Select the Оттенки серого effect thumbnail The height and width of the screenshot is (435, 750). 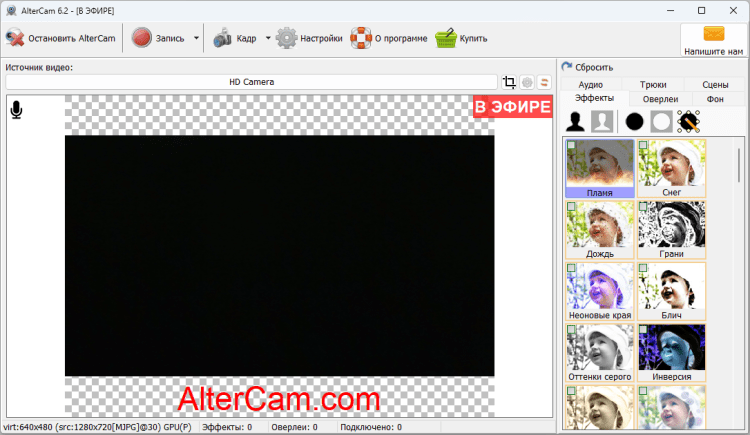coord(600,353)
